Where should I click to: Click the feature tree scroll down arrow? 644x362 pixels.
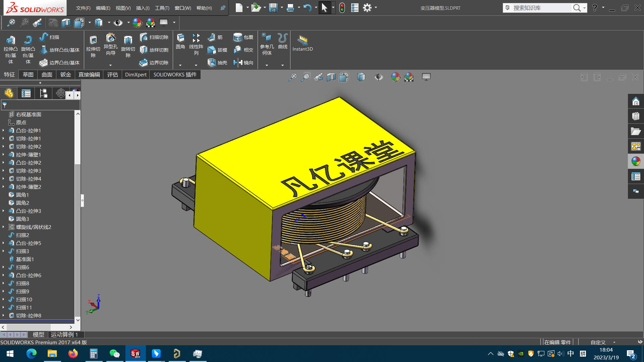coord(78,320)
